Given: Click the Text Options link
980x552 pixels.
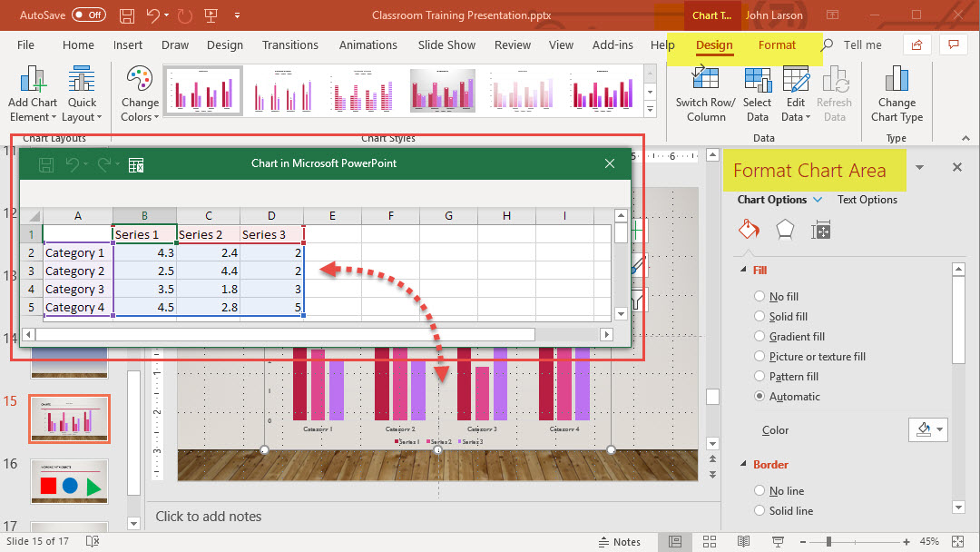Looking at the screenshot, I should pos(867,200).
